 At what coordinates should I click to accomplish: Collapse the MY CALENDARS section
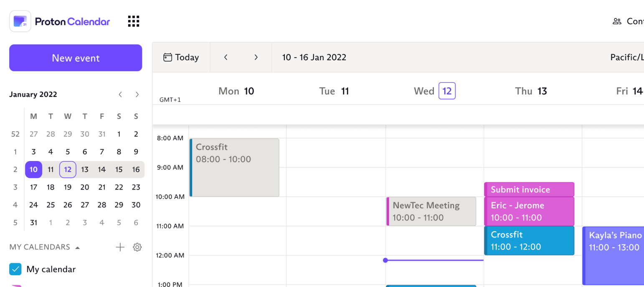point(77,247)
